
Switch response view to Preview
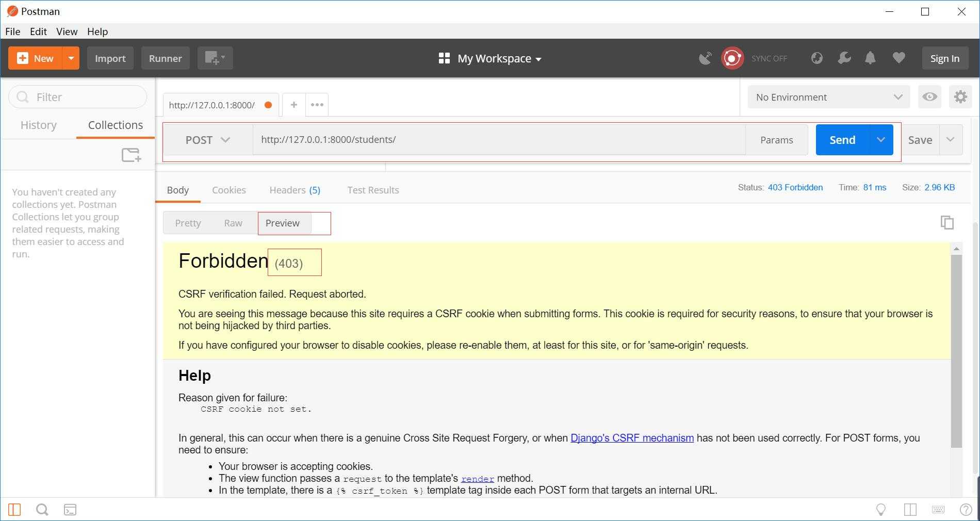tap(283, 223)
